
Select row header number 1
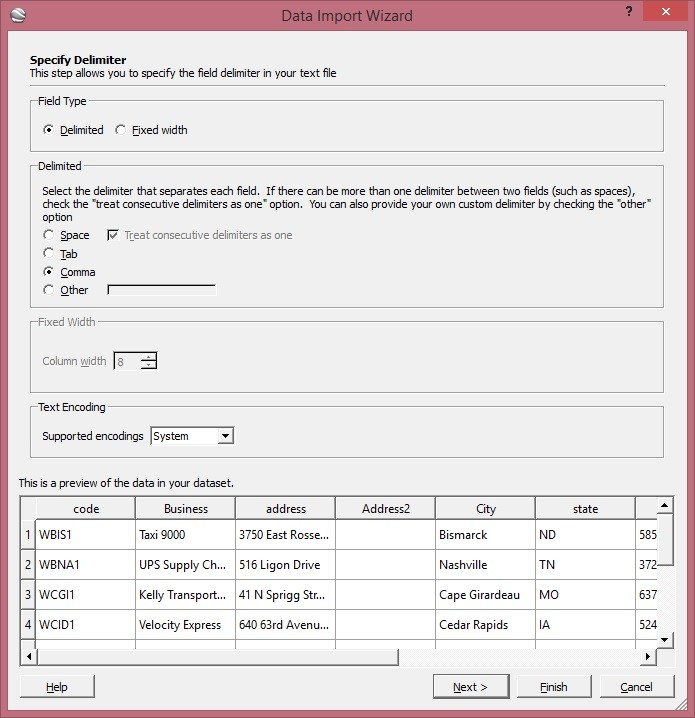(28, 534)
